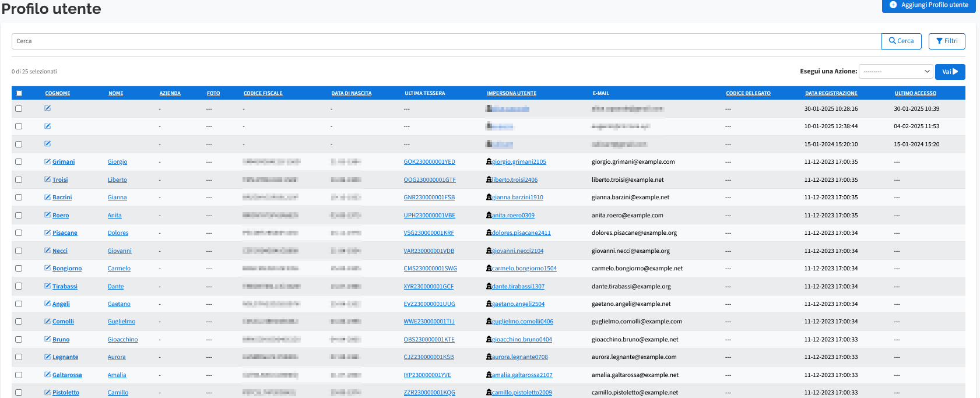Open edit icon for Necci row

[x=47, y=251]
